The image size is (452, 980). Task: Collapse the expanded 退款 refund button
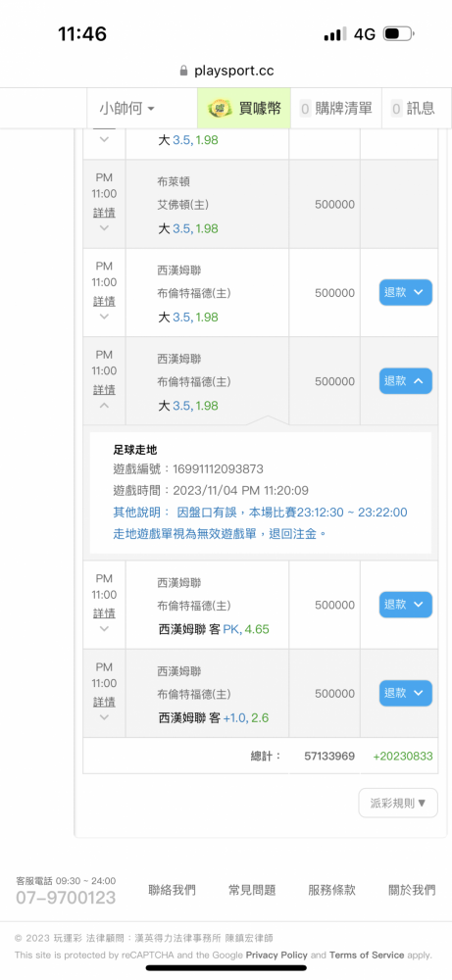click(x=406, y=380)
